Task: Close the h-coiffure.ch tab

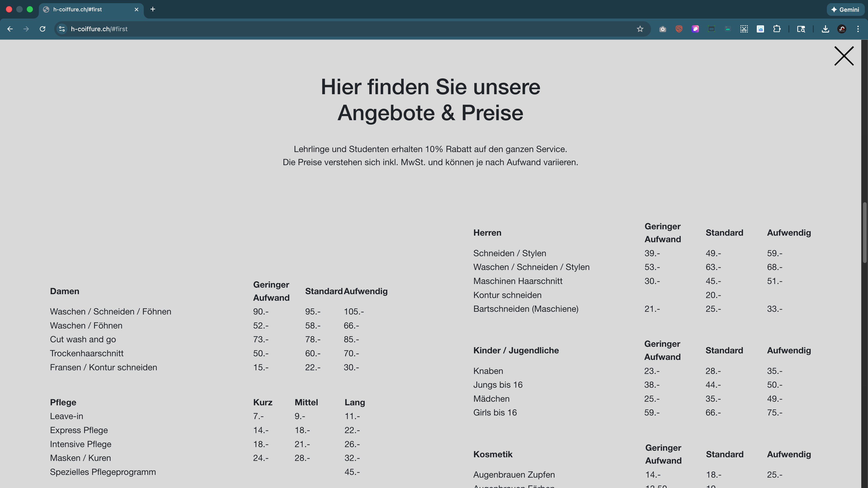Action: pos(137,9)
